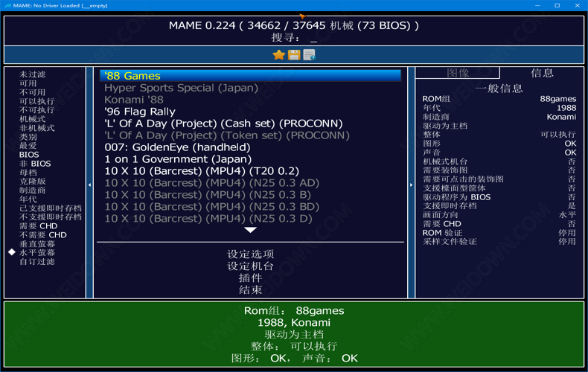The image size is (588, 372).
Task: Pick the 最爱 favorites filter
Action: point(28,146)
